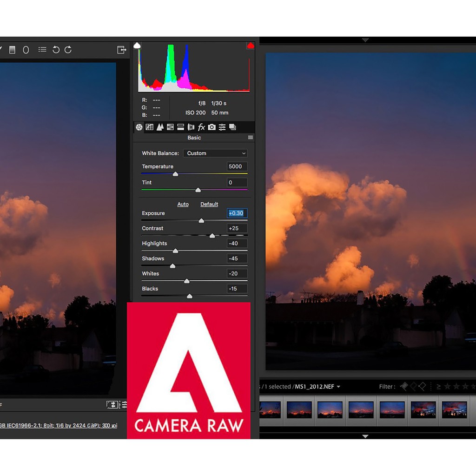Open the MS1_2012.NEF filename dropdown in Lightroom

coord(317,386)
